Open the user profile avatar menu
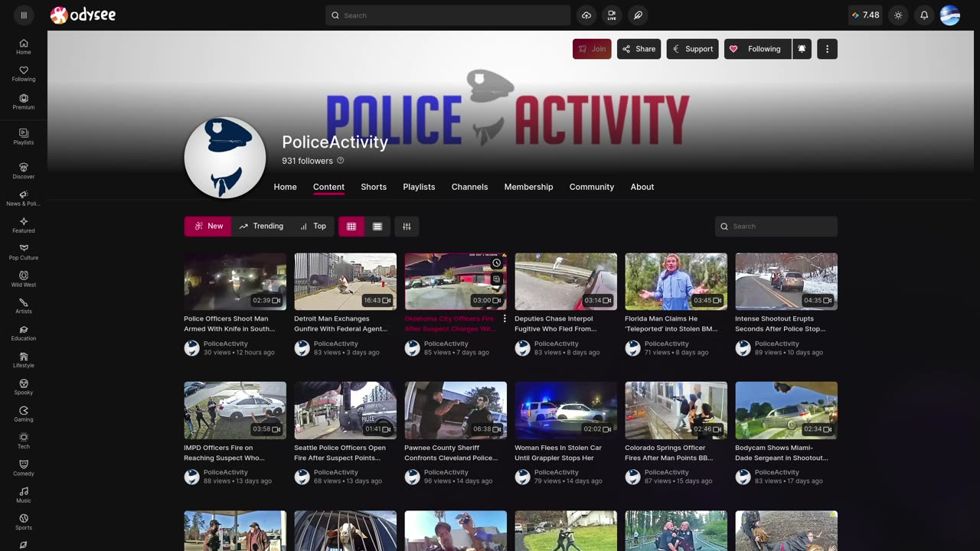 pos(950,15)
